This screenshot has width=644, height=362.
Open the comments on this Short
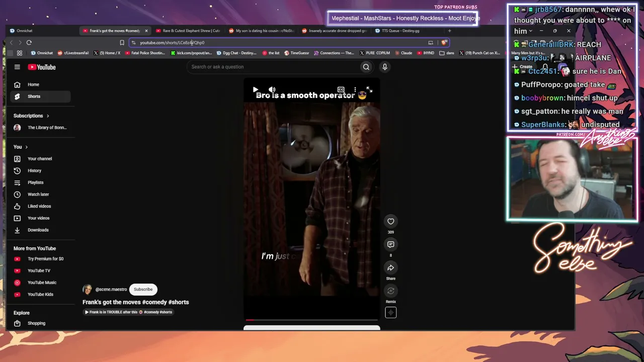pyautogui.click(x=390, y=244)
